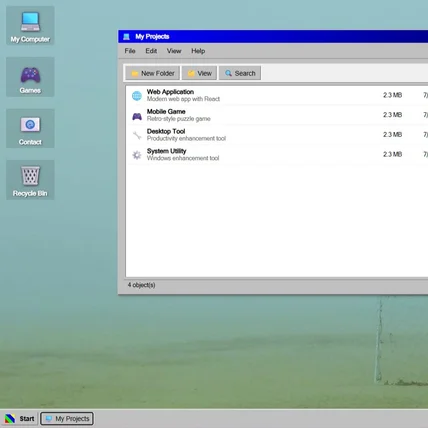The width and height of the screenshot is (428, 428).
Task: Select the 'Web Application' project name
Action: pos(170,92)
